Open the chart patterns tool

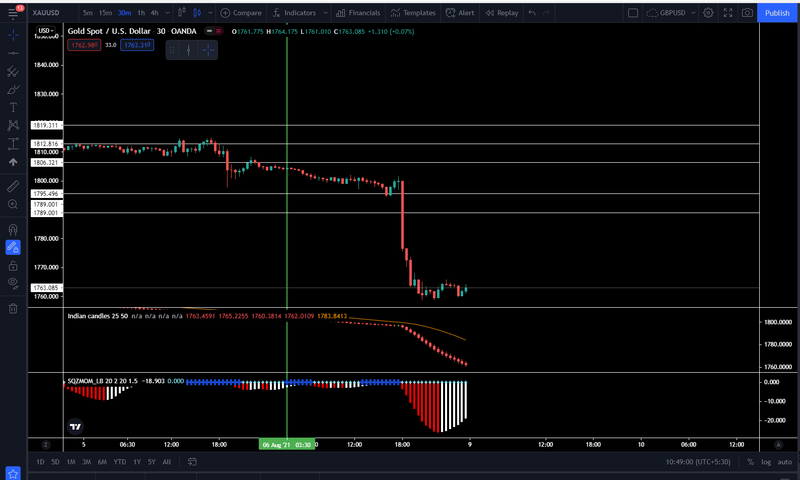[x=13, y=125]
